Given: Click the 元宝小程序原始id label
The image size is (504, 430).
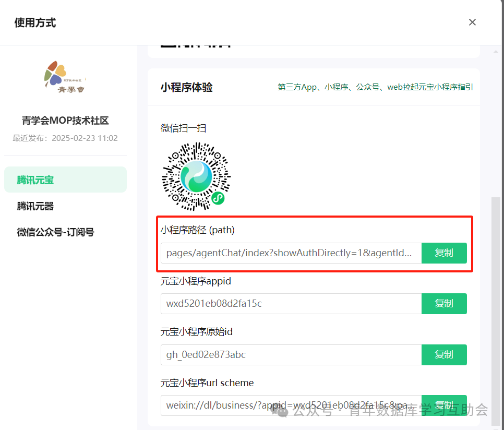Looking at the screenshot, I should pyautogui.click(x=196, y=332).
